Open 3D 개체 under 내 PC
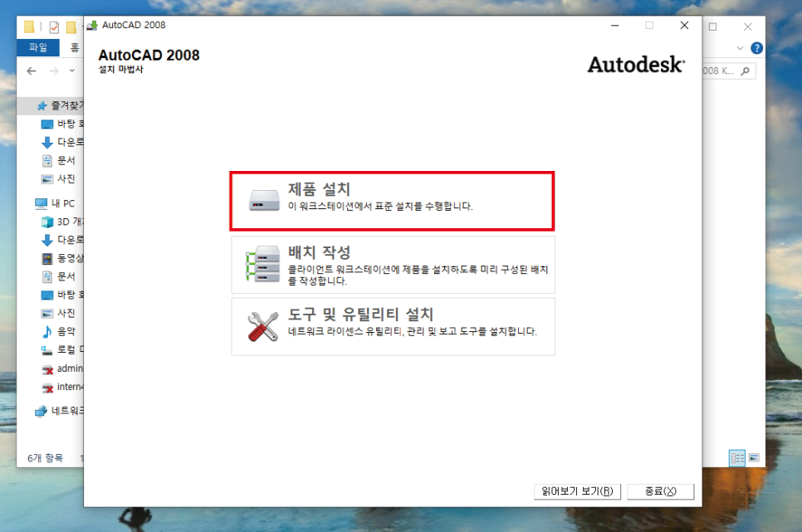The height and width of the screenshot is (532, 802). 62,222
